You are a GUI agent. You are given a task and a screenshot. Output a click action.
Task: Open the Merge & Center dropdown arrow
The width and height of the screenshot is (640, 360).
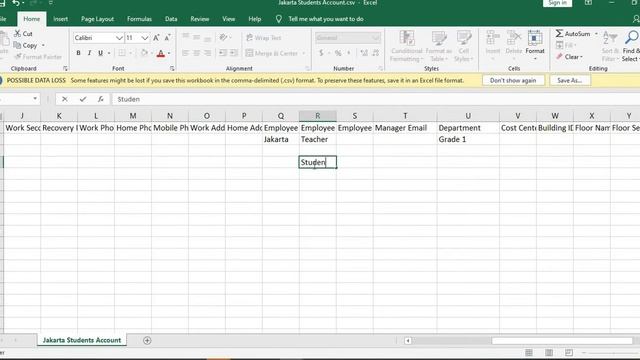304,53
